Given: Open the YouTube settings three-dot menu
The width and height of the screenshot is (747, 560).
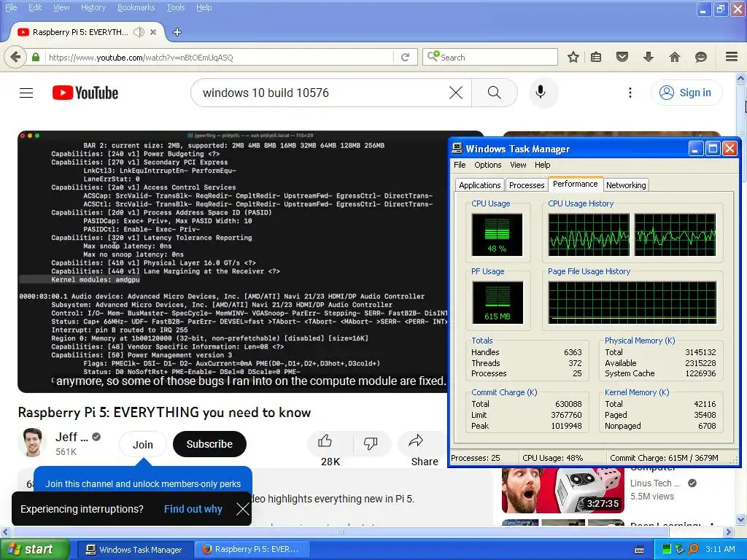Looking at the screenshot, I should (x=630, y=93).
